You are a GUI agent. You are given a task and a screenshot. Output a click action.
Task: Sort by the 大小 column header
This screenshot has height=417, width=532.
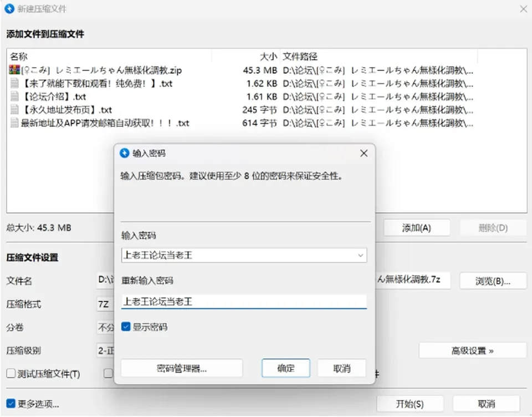(268, 57)
